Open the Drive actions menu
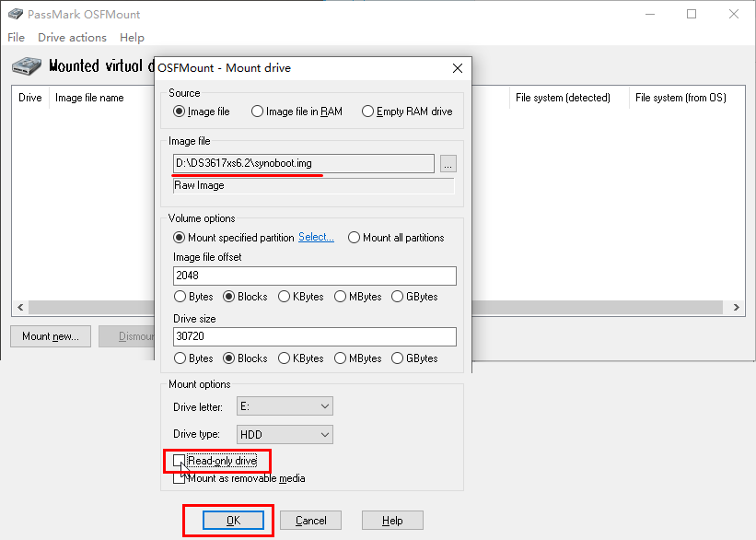This screenshot has height=540, width=756. point(72,37)
